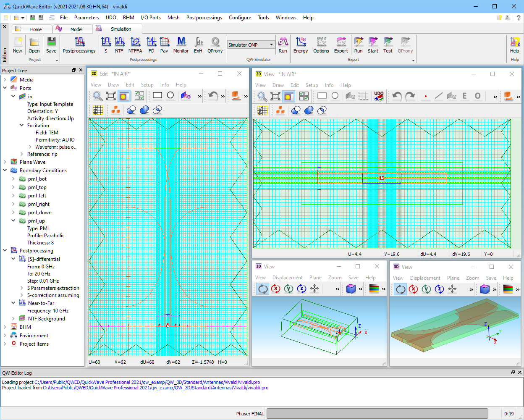Collapse the Ports node in Project Tree
Image resolution: width=524 pixels, height=420 pixels.
(x=5, y=88)
